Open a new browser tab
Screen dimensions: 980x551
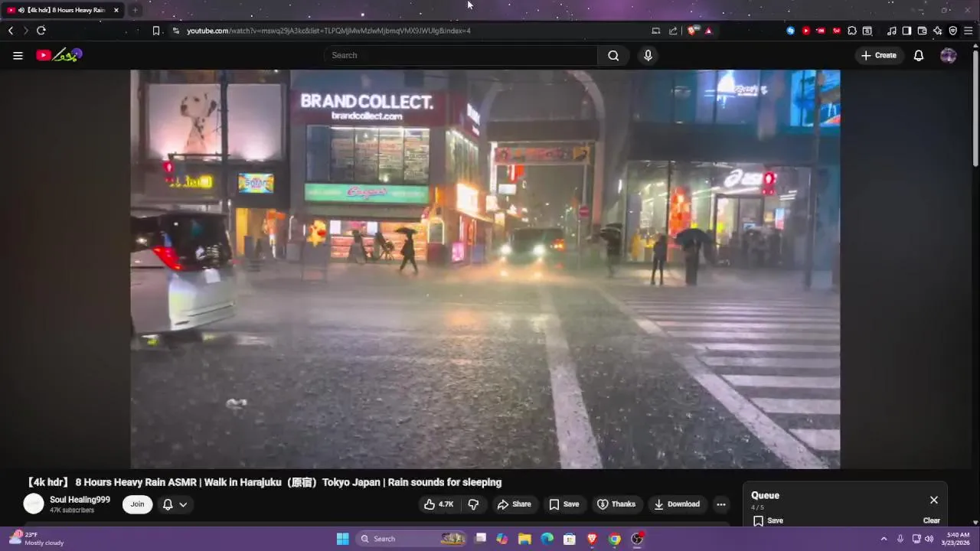(x=135, y=10)
